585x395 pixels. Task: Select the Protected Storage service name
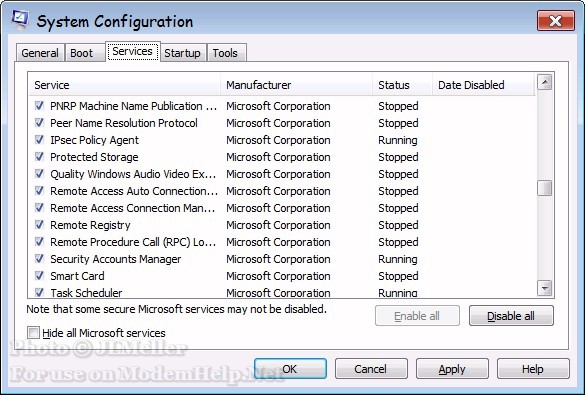tap(94, 157)
